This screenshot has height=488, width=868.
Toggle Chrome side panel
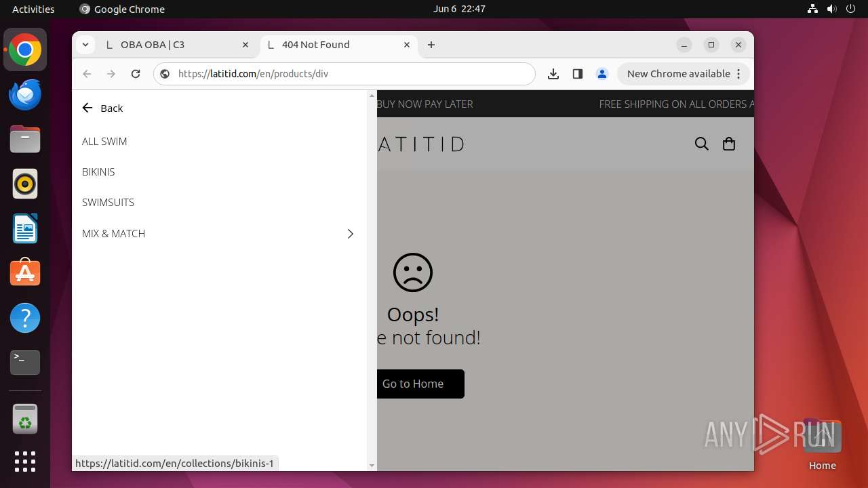point(578,74)
